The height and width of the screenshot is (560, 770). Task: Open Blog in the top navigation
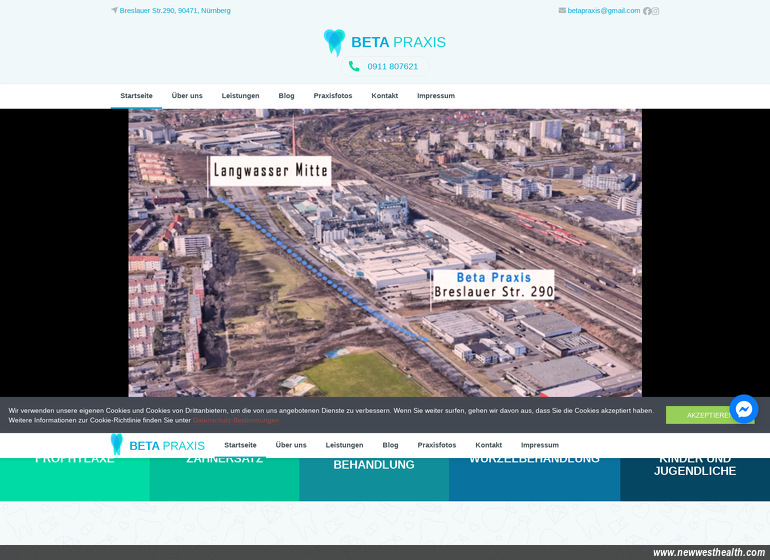pos(286,96)
